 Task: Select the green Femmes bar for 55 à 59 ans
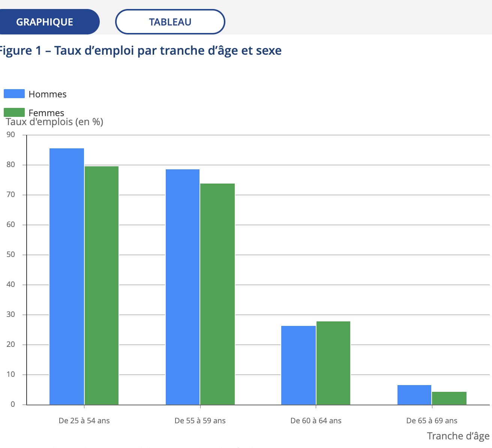pos(217,294)
